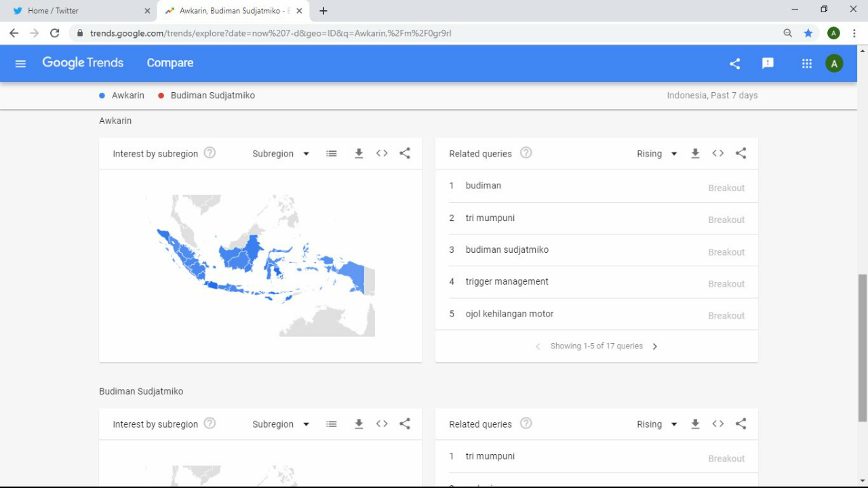
Task: Click the 'Indonesia, Past 7 days' text
Action: pyautogui.click(x=712, y=96)
